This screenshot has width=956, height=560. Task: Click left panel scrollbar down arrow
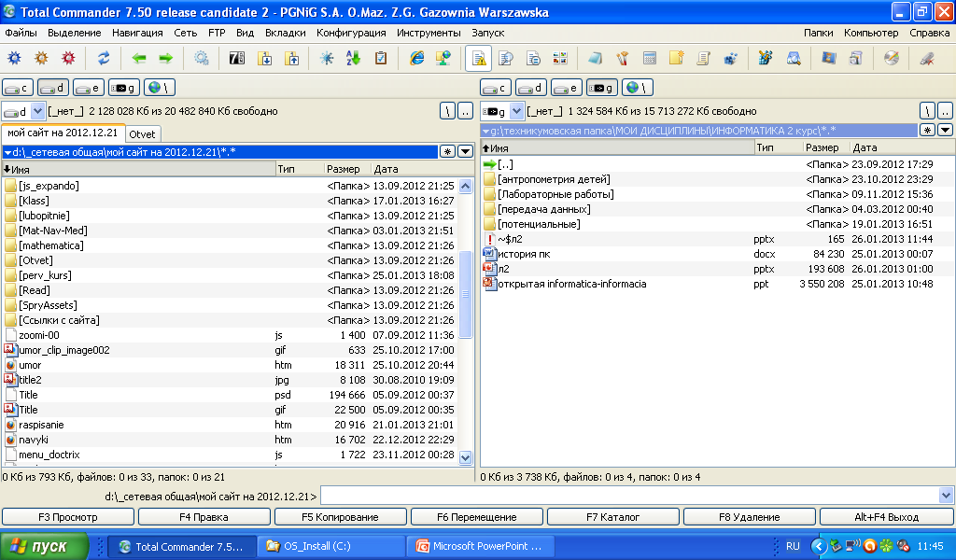[x=465, y=457]
